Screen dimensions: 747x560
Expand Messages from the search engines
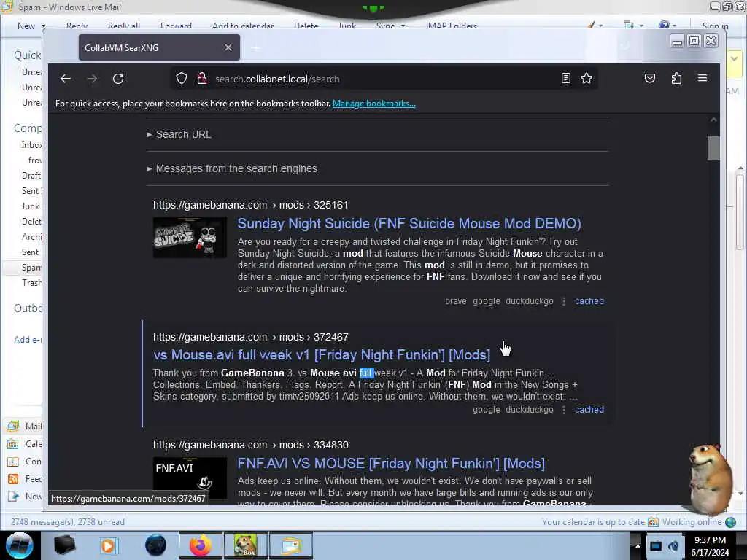pos(232,168)
